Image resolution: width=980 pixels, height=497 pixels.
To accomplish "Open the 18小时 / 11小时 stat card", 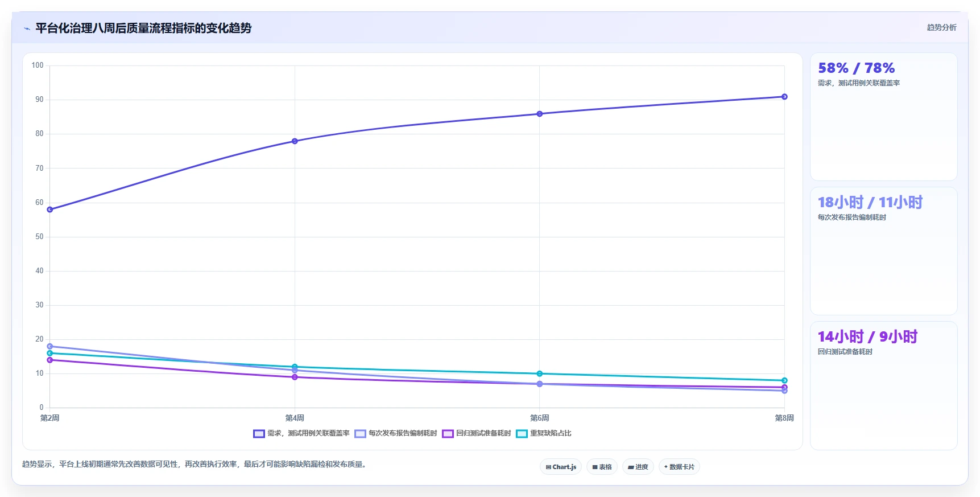I will point(884,251).
